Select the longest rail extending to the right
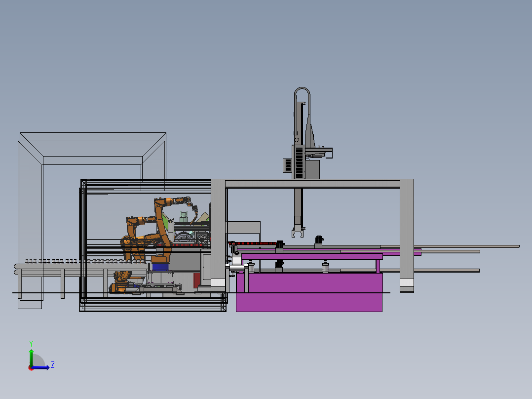Screen dimensions: 532x399 [x=450, y=246]
